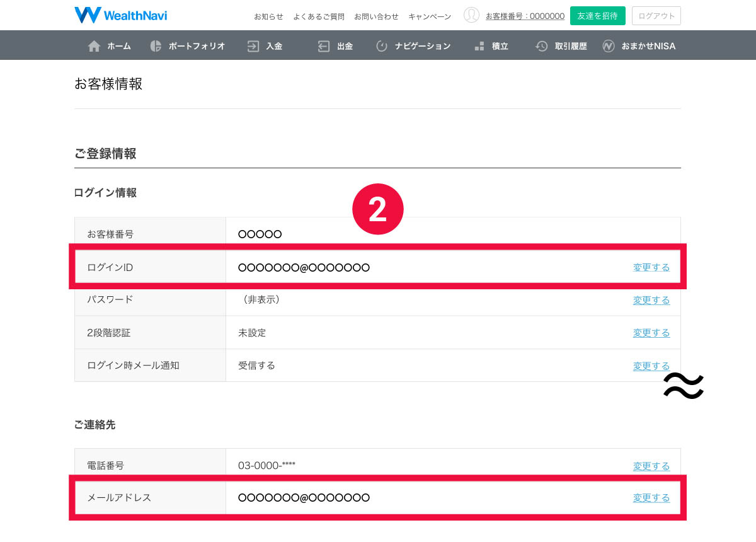The width and height of the screenshot is (756, 542).
Task: Click the ご連絡先 subheading
Action: pyautogui.click(x=95, y=425)
